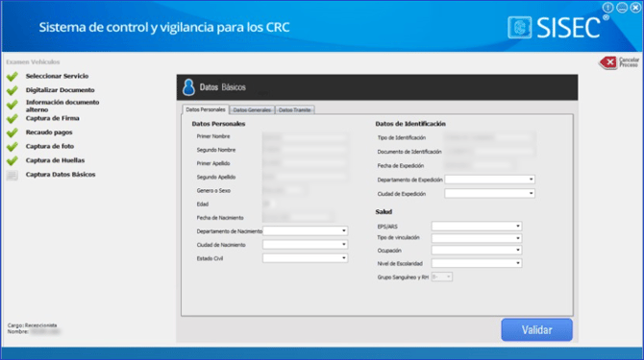
Task: Select Información documento alterno step
Action: tap(62, 106)
